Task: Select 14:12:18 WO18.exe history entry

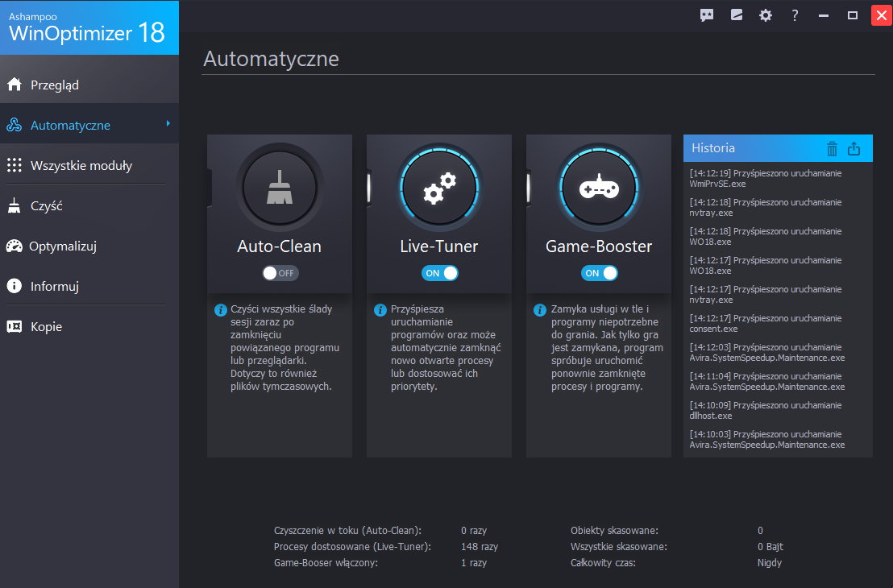Action: 766,236
